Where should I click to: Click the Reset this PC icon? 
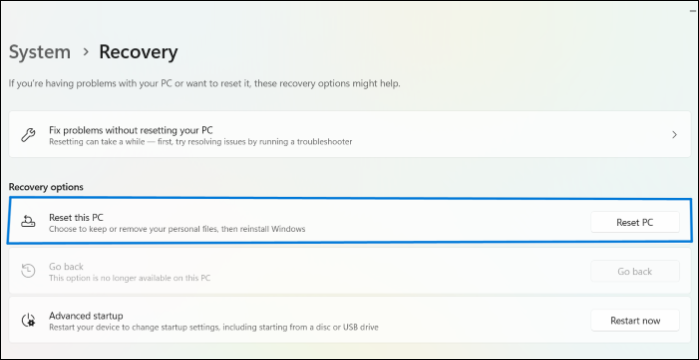point(29,221)
